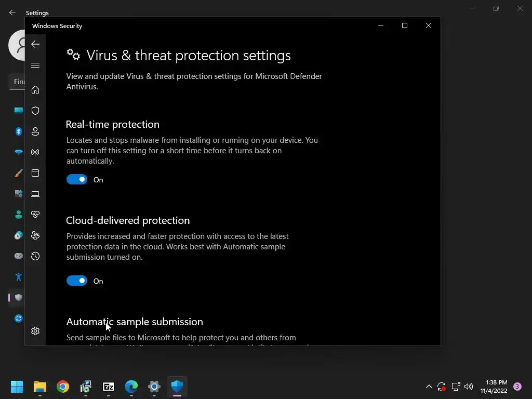Click the volume speaker tray icon
This screenshot has height=399, width=532.
pyautogui.click(x=469, y=387)
